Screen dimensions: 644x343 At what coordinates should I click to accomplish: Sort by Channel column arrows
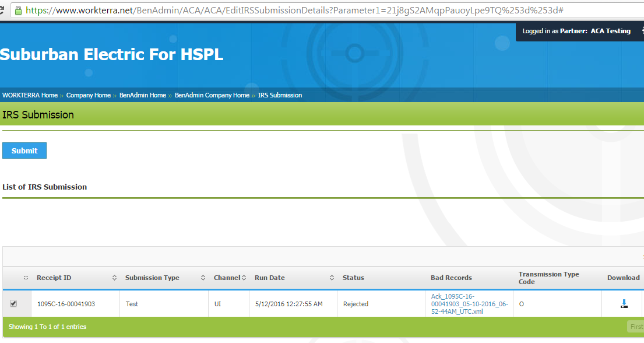click(x=244, y=278)
